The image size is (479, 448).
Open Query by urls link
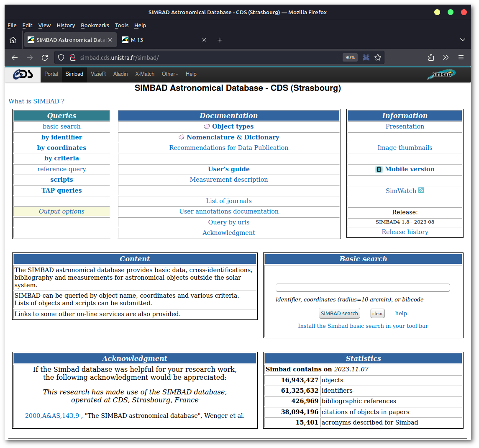[x=229, y=222]
